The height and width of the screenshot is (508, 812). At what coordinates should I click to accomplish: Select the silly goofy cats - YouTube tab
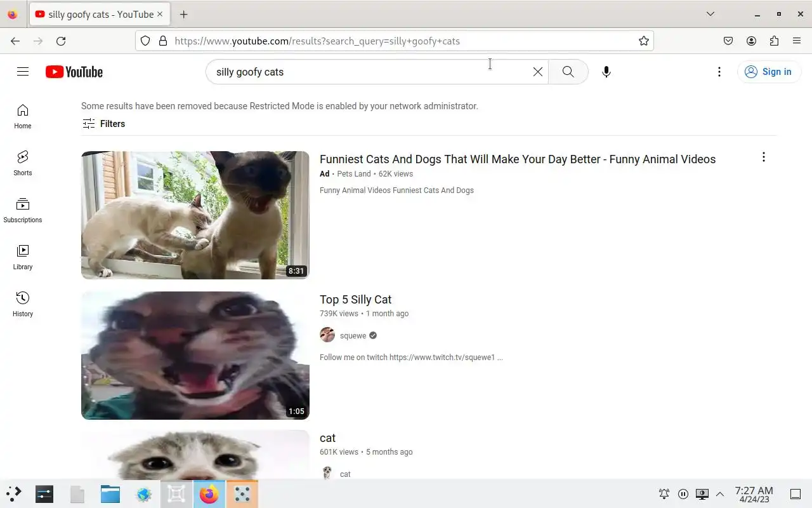point(99,14)
